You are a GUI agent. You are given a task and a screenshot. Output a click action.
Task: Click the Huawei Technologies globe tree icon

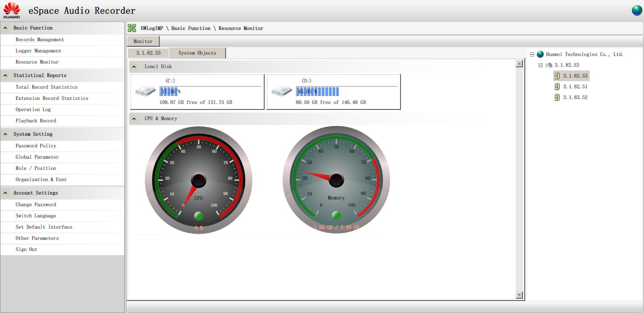[540, 54]
